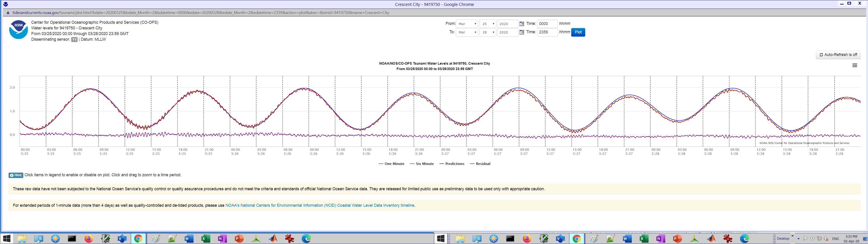Click the site lock icon in address bar
This screenshot has width=868, height=244.
pyautogui.click(x=8, y=13)
